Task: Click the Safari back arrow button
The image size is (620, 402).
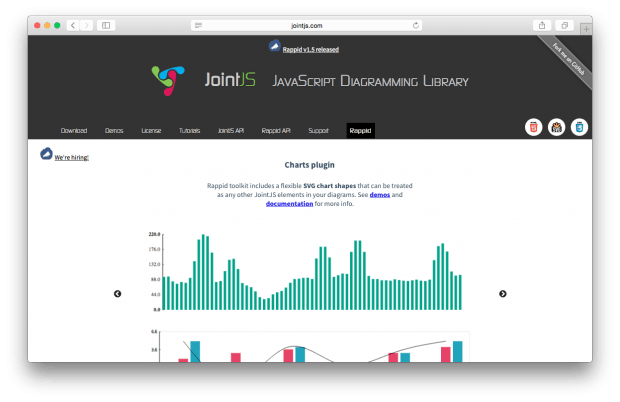Action: coord(74,24)
